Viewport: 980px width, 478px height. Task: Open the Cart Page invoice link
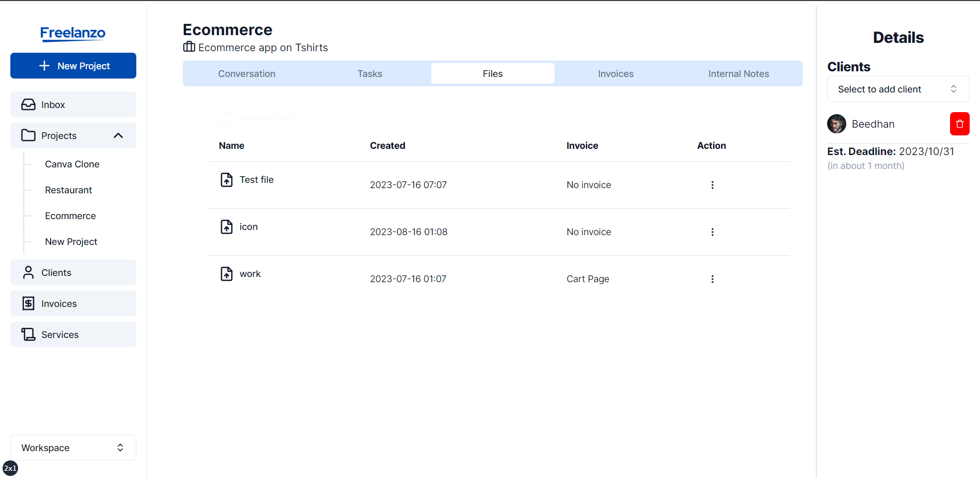[588, 279]
